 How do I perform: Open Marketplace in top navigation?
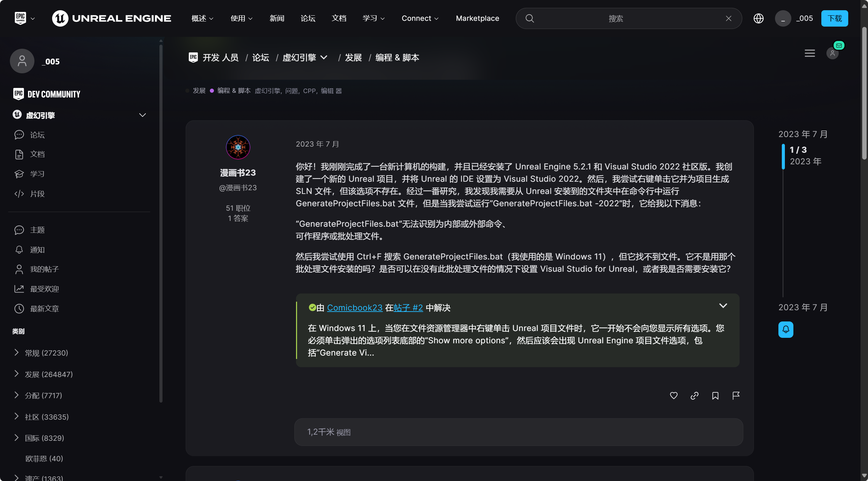point(477,18)
